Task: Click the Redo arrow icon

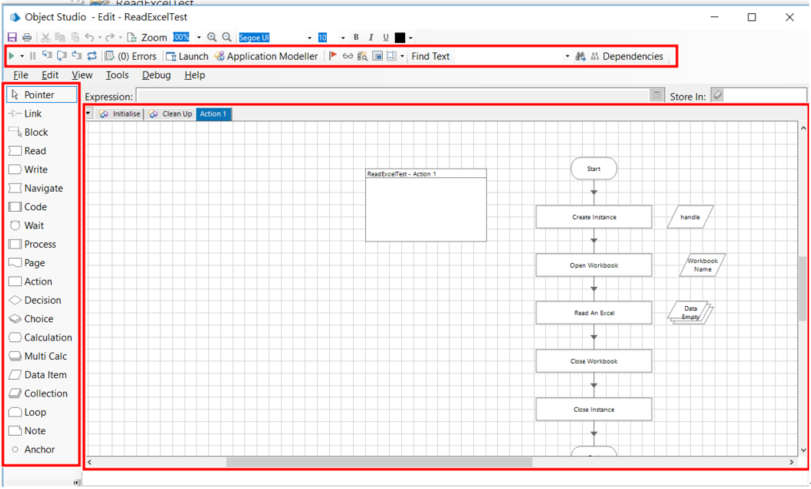Action: pos(110,37)
